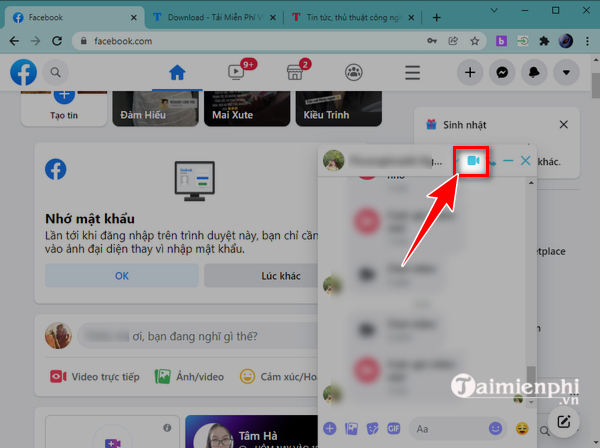The image size is (600, 448).
Task: Open the emoji picker in the message field
Action: click(x=495, y=428)
